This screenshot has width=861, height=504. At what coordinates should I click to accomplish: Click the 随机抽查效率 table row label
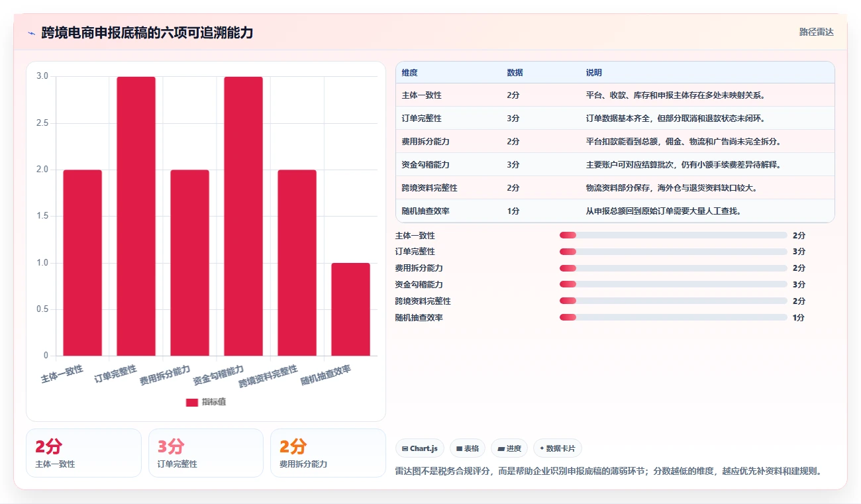[425, 211]
